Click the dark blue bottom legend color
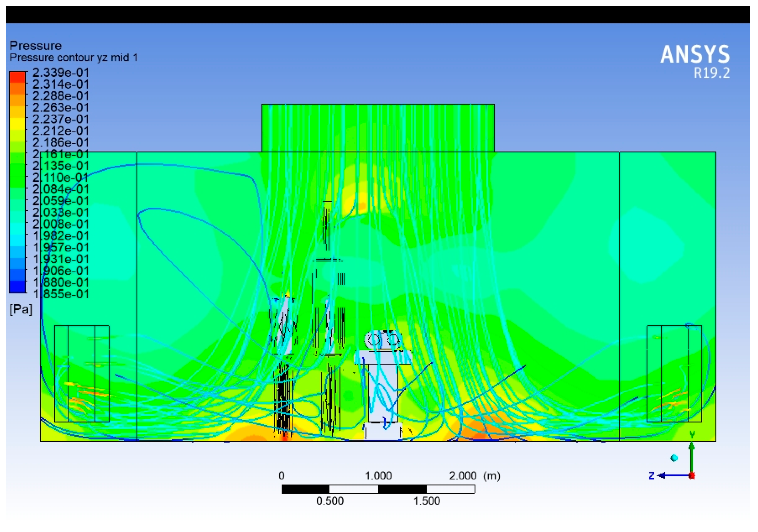 (17, 286)
